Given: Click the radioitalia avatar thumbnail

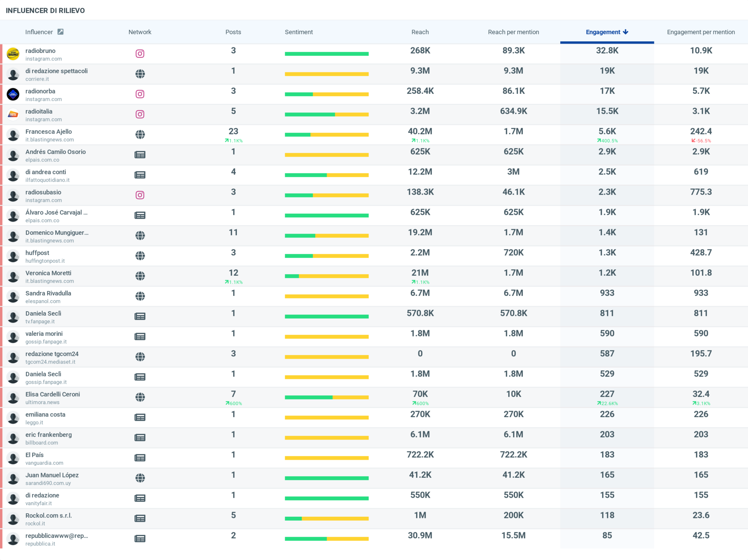Looking at the screenshot, I should [x=13, y=114].
